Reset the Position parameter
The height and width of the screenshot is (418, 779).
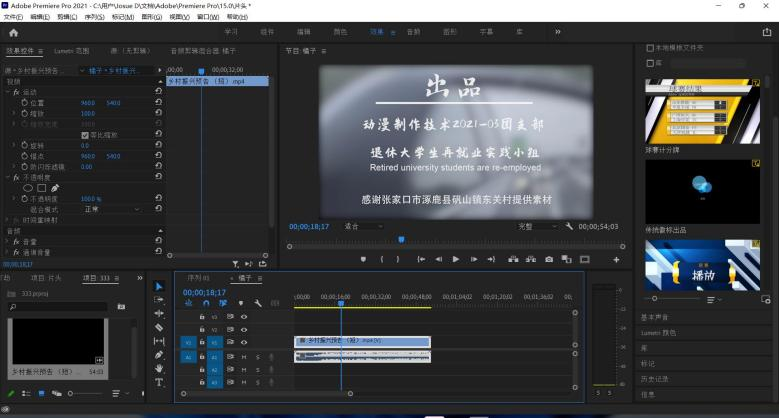(158, 102)
